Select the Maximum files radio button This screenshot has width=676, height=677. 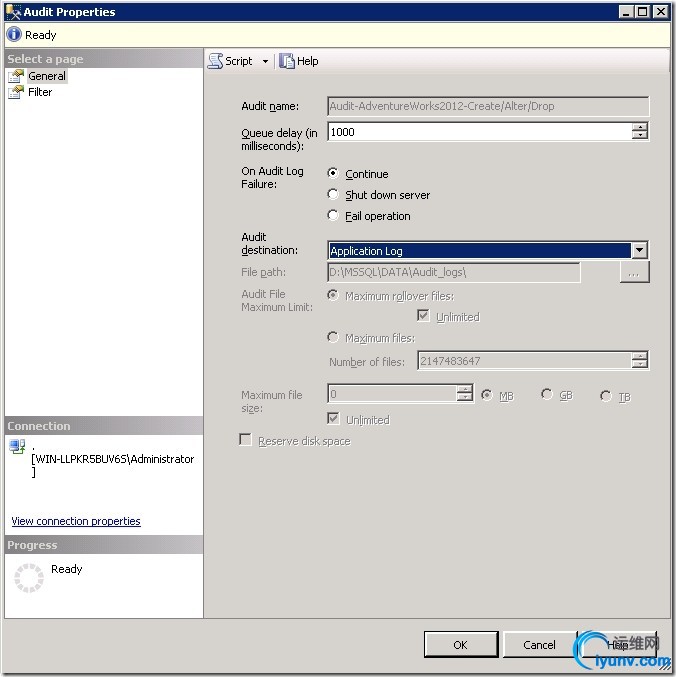[x=332, y=337]
